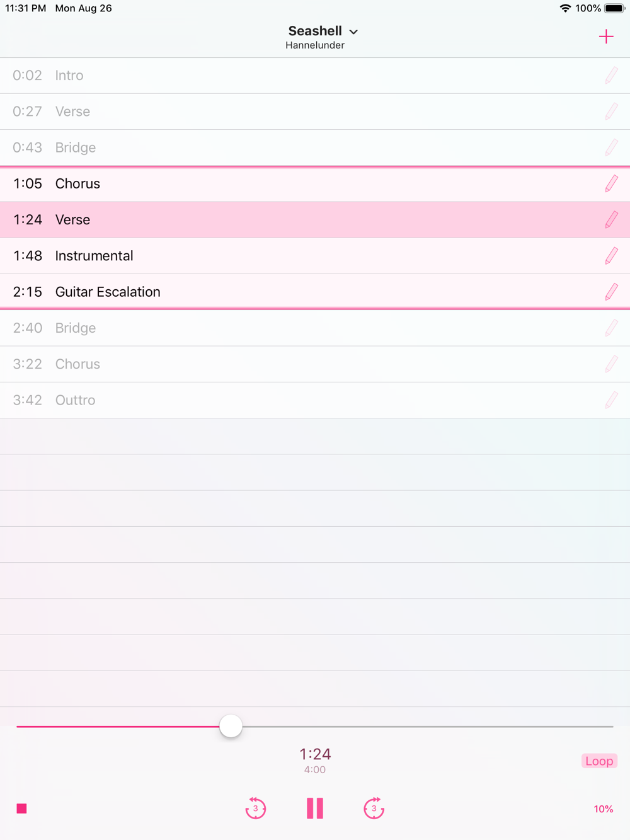
Task: Tap the highlighted 1:24 Verse row
Action: pyautogui.click(x=315, y=220)
